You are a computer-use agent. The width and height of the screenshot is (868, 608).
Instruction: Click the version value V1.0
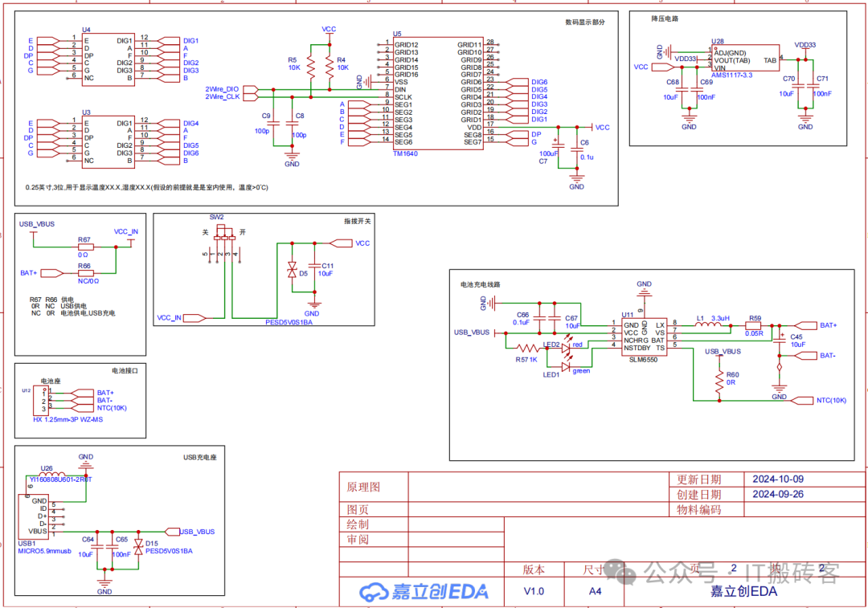pyautogui.click(x=534, y=591)
